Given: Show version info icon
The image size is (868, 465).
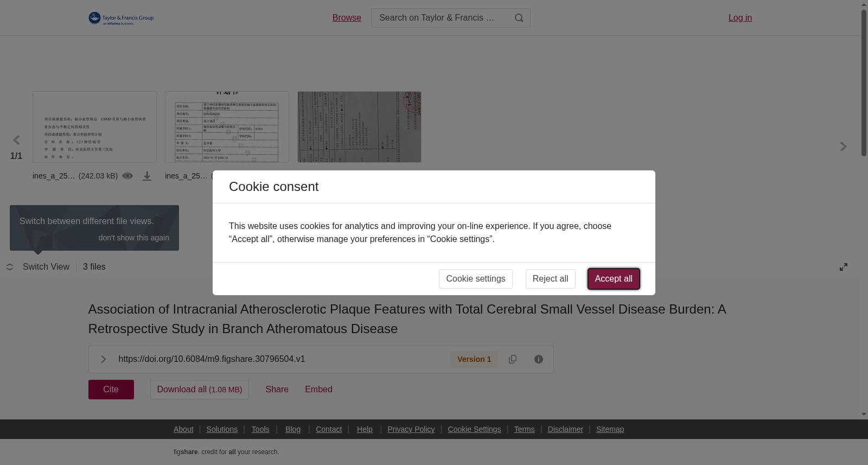Looking at the screenshot, I should [539, 359].
